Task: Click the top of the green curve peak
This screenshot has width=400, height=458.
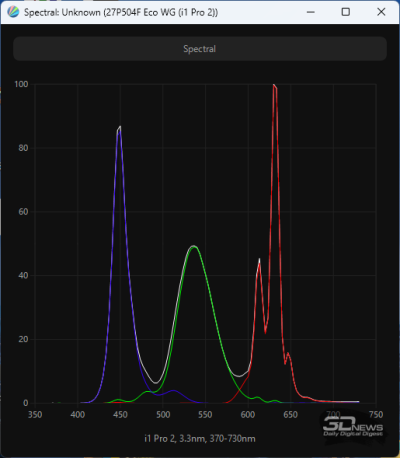Action: [193, 247]
